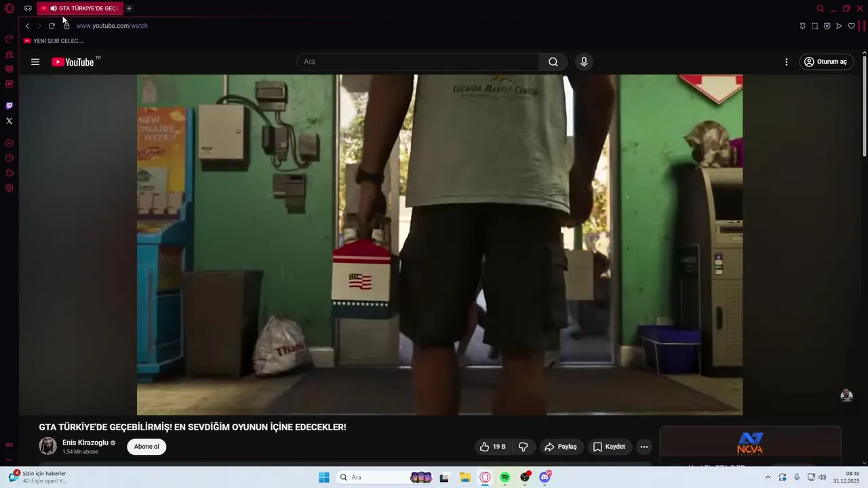868x488 pixels.
Task: Open Twitch in the sidebar
Action: (x=9, y=106)
